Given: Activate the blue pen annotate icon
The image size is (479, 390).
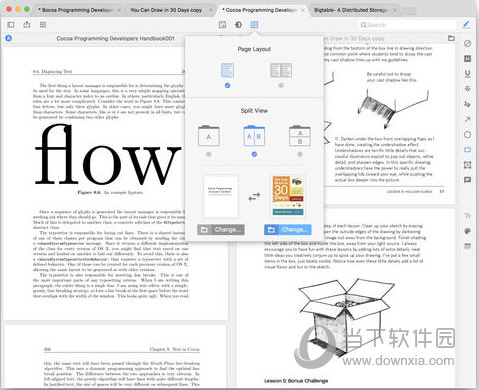Looking at the screenshot, I should pyautogui.click(x=466, y=24).
